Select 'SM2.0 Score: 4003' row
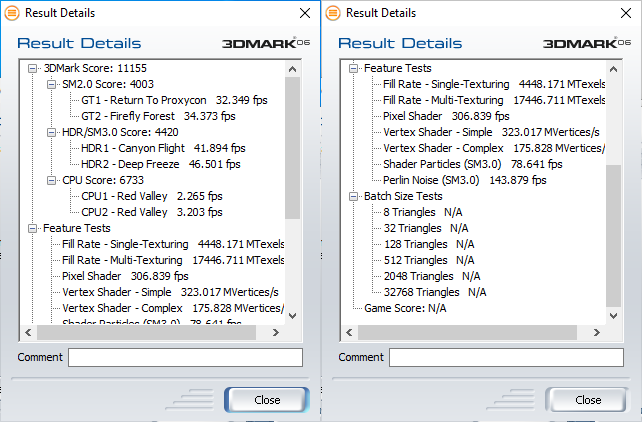 point(108,84)
